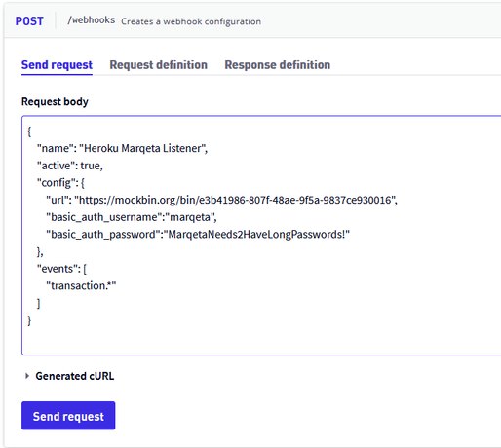This screenshot has height=448, width=501.
Task: Click the "config": { line
Action: pyautogui.click(x=60, y=183)
